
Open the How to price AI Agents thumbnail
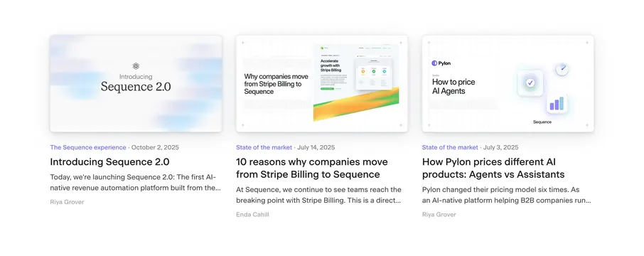[x=508, y=83]
